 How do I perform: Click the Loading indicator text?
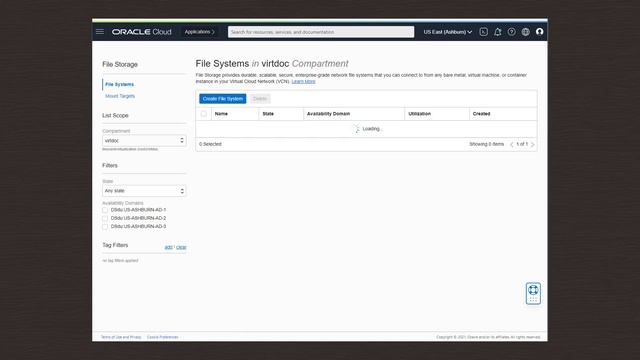coord(372,129)
